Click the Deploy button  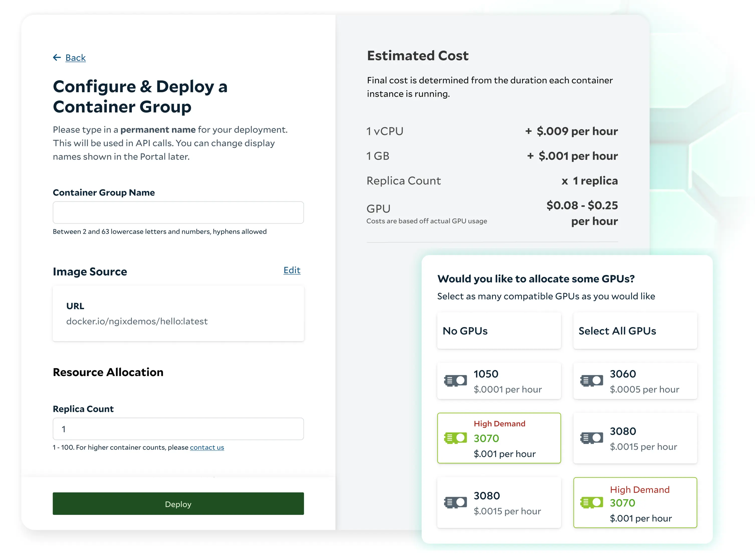tap(178, 504)
